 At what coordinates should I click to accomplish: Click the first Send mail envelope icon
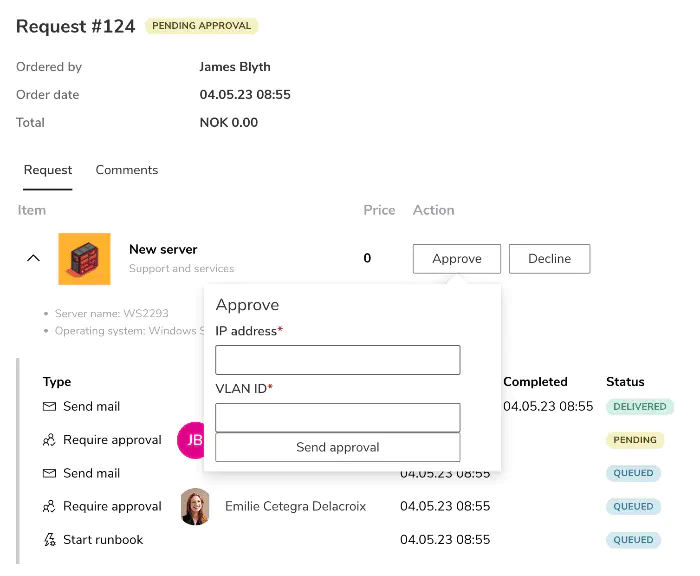(49, 407)
